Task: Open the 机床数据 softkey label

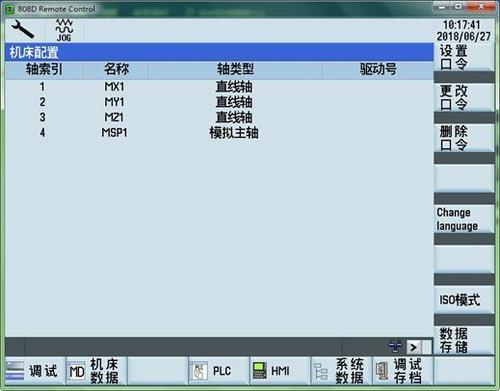Action: tap(104, 371)
